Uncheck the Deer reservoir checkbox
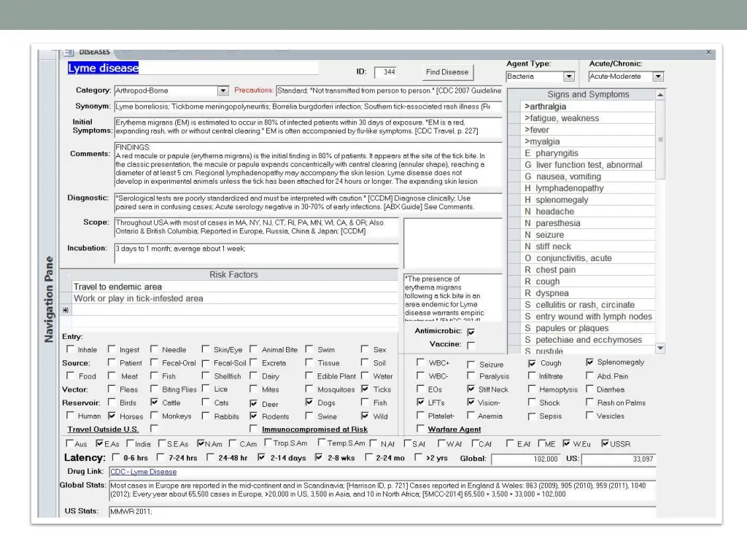Image resolution: width=747 pixels, height=560 pixels. (x=253, y=403)
